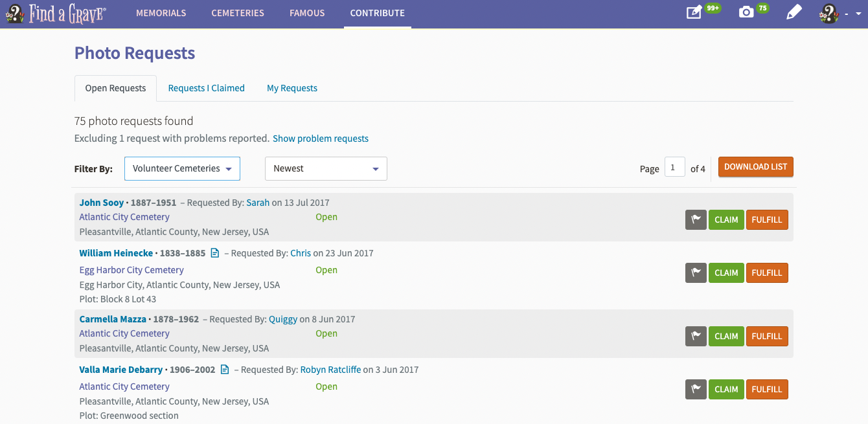Open Atlantic City Cemetery under Carmella Mazza
Image resolution: width=868 pixels, height=424 pixels.
124,333
